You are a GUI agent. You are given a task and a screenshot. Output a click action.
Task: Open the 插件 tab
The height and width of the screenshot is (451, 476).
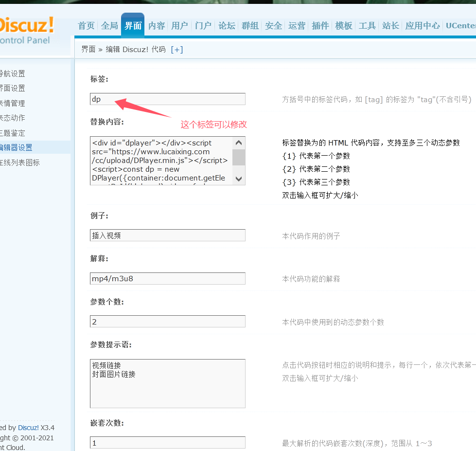click(320, 26)
